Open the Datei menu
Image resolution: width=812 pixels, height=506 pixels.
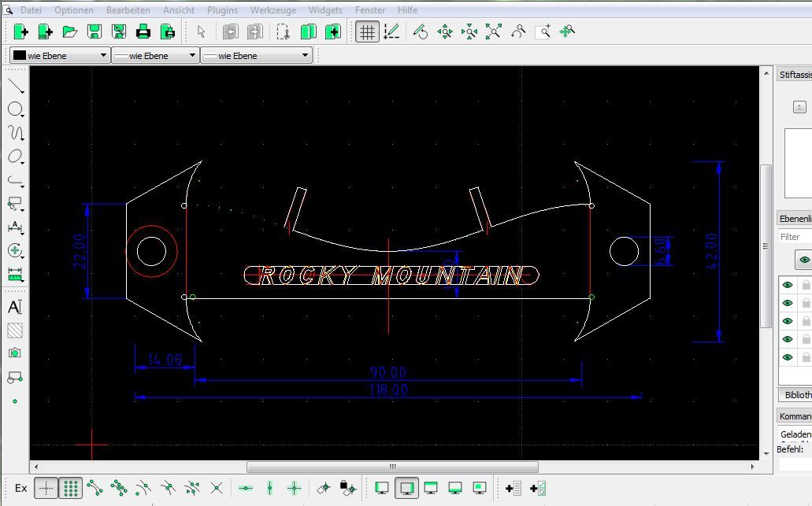(32, 10)
